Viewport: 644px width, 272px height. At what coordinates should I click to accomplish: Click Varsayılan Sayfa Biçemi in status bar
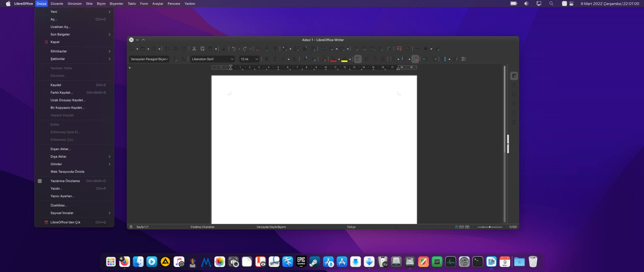271,227
